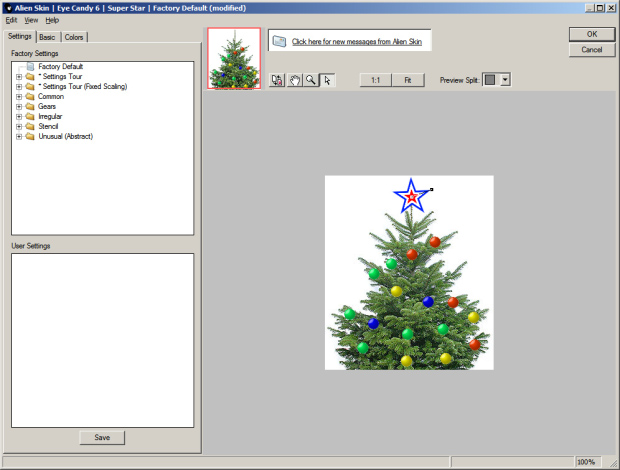Select the Hand pan tool

tap(294, 80)
